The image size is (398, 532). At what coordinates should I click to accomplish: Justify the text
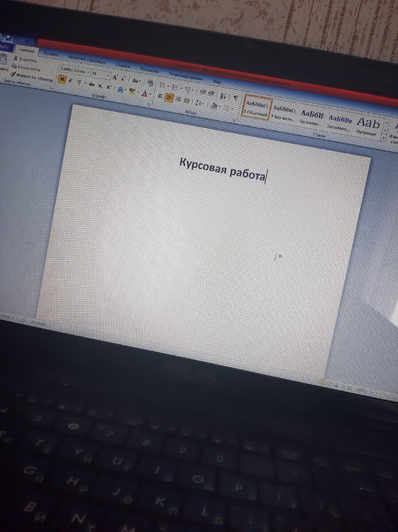[187, 101]
